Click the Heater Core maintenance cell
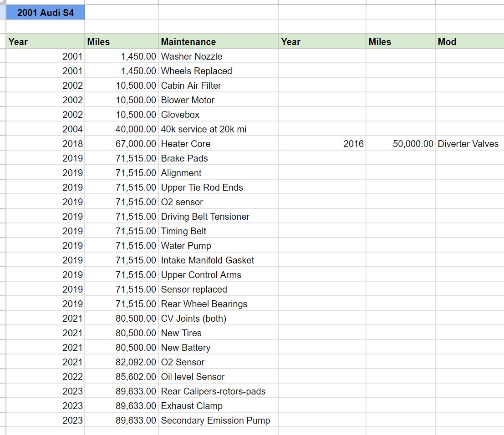504x435 pixels. click(219, 144)
